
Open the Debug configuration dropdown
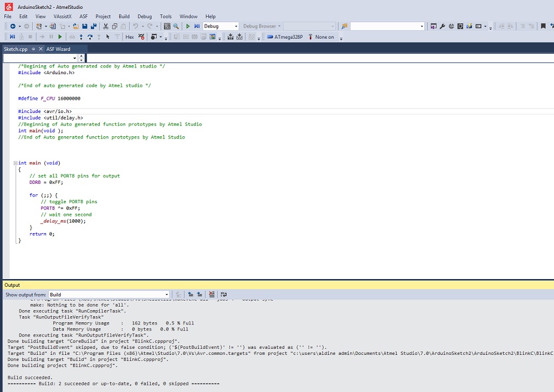pos(236,26)
